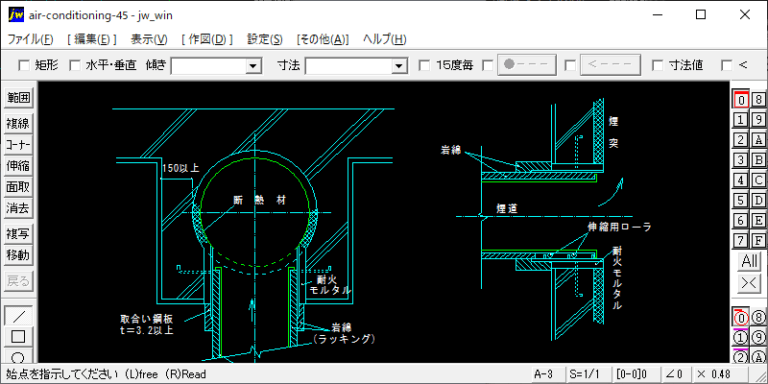Screen dimensions: 768x384
Task: Click the <--- arrow style button
Action: (610, 65)
